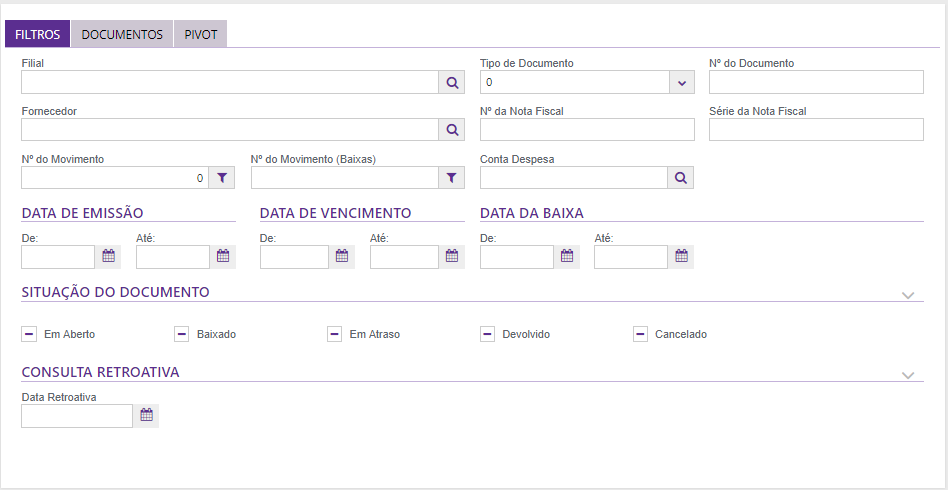Open the Data da Baixa 'Até' calendar
This screenshot has width=948, height=490.
(681, 256)
